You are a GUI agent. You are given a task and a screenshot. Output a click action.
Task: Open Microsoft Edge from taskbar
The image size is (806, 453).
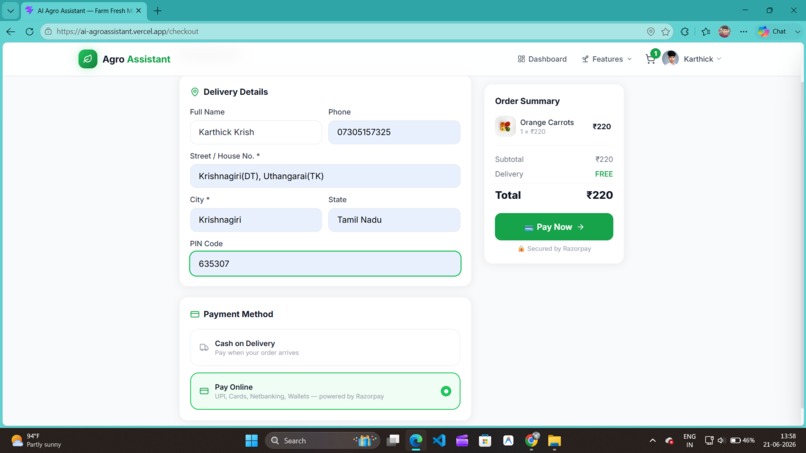click(416, 440)
